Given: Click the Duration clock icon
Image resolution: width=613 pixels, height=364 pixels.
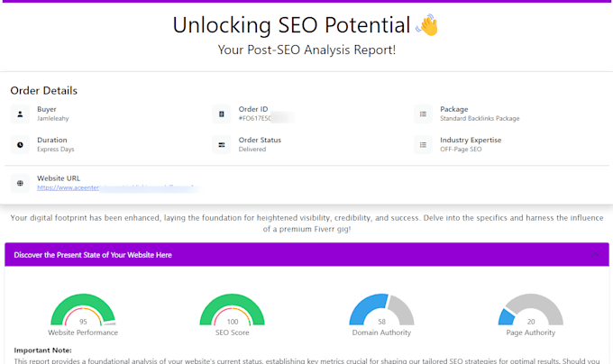Looking at the screenshot, I should pyautogui.click(x=20, y=145).
